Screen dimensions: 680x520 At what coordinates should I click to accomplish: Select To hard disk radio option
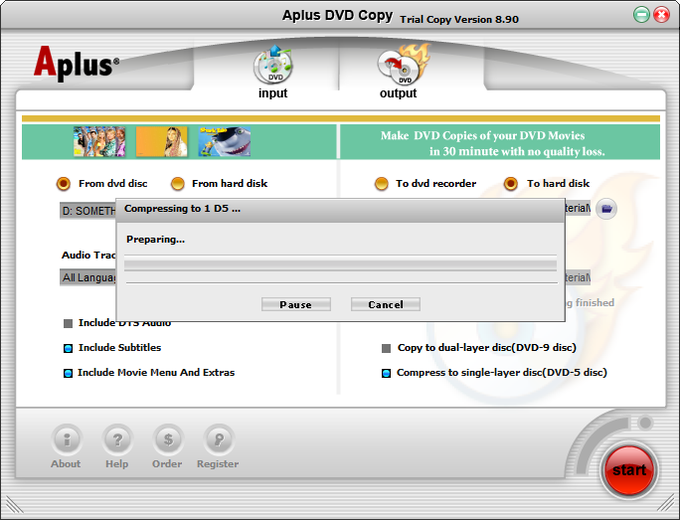click(x=510, y=184)
